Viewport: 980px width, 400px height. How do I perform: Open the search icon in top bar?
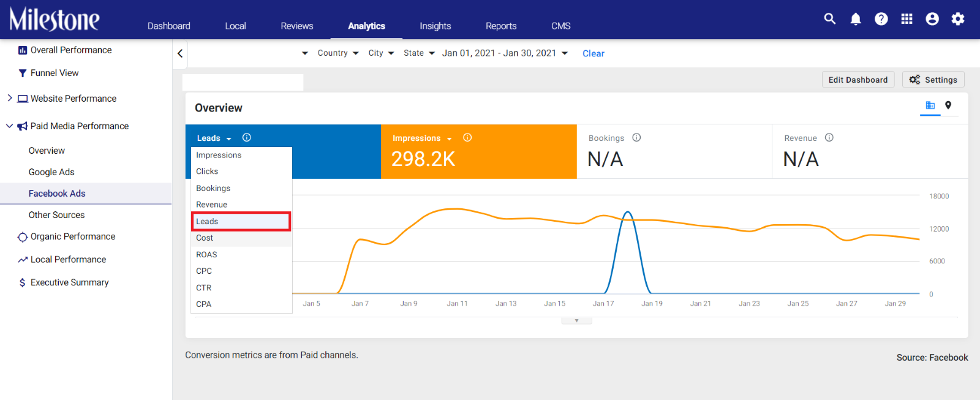(x=830, y=19)
